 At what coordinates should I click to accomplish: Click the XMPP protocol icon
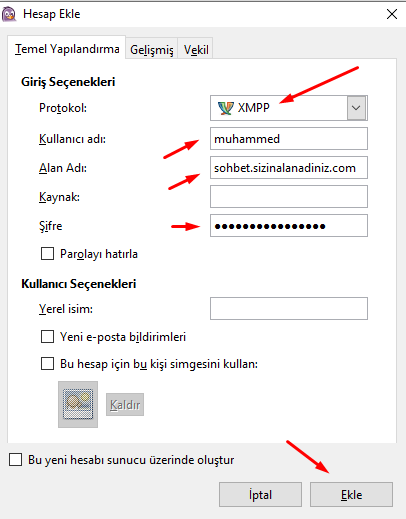click(225, 108)
